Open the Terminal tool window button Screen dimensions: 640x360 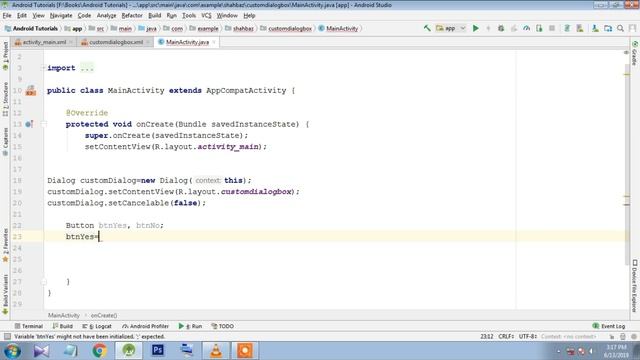[29, 326]
